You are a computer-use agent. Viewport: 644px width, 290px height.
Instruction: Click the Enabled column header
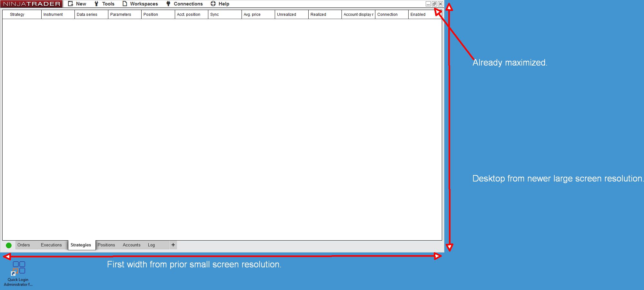(x=425, y=15)
